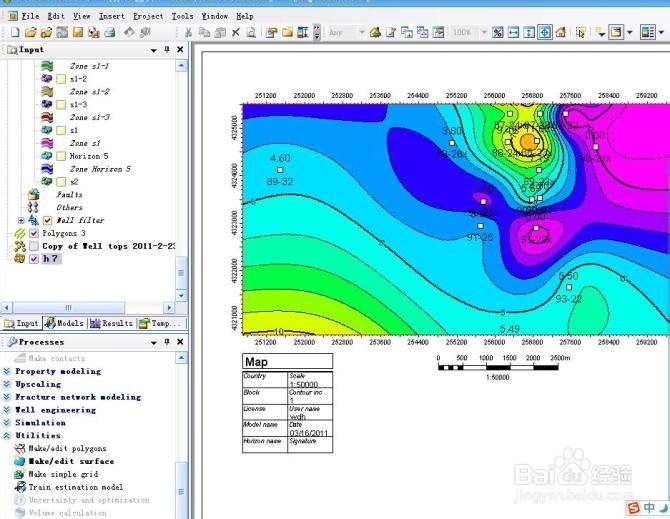670x519 pixels.
Task: Uncheck the Well filter checkbox
Action: [x=47, y=220]
